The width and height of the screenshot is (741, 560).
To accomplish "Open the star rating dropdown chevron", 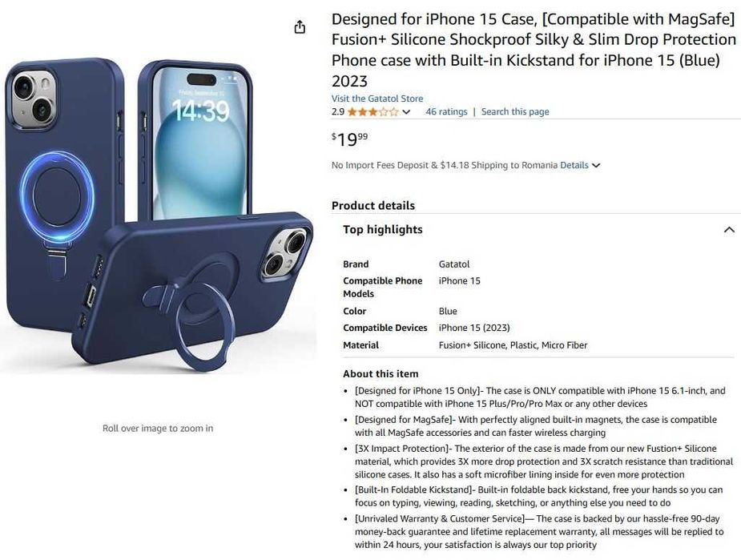I will coord(406,112).
